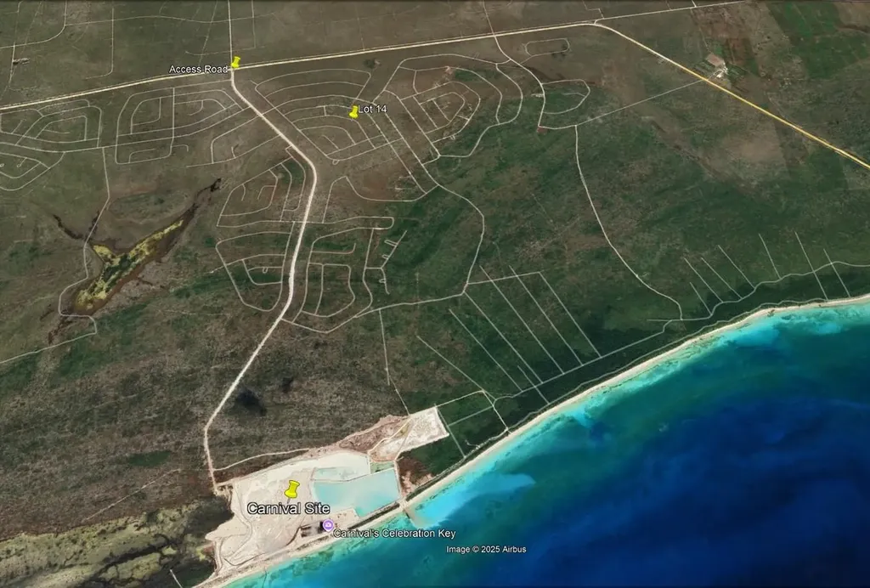Click the Image 2025 Airbus attribution text
Image resolution: width=870 pixels, height=588 pixels.
tap(485, 549)
